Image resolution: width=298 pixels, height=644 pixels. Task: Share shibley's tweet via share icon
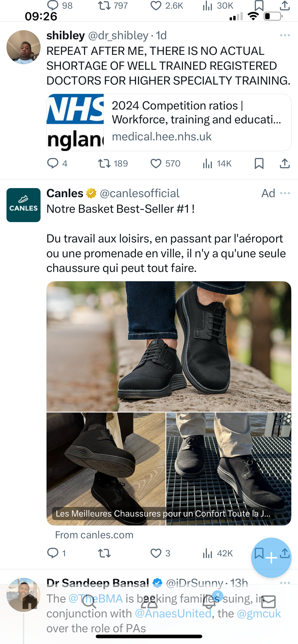pyautogui.click(x=285, y=164)
